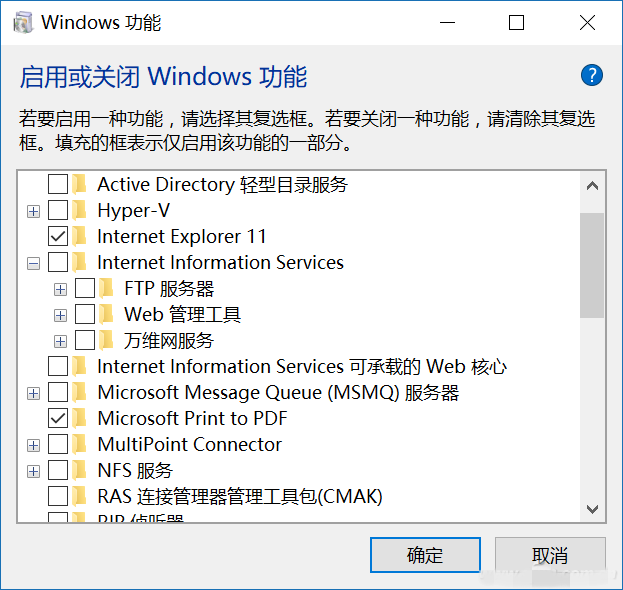Enable the Internet Information Services checkbox

pyautogui.click(x=58, y=263)
